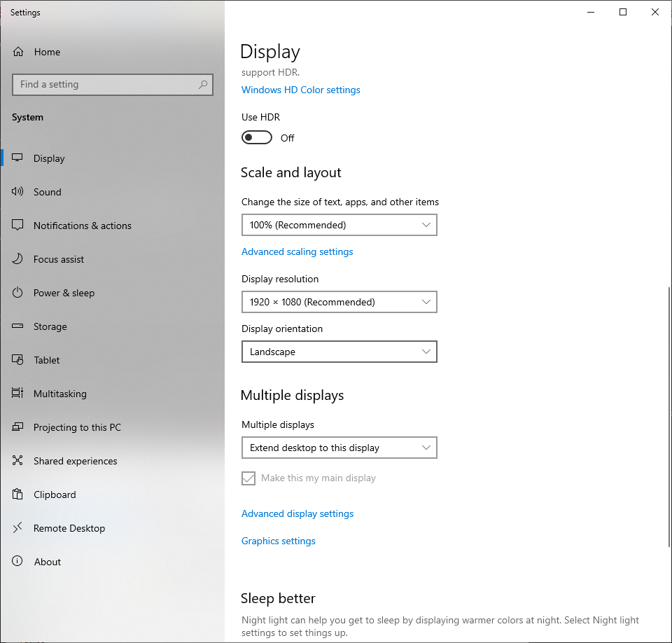This screenshot has height=643, width=672.
Task: Select Sound in the sidebar
Action: tap(112, 192)
